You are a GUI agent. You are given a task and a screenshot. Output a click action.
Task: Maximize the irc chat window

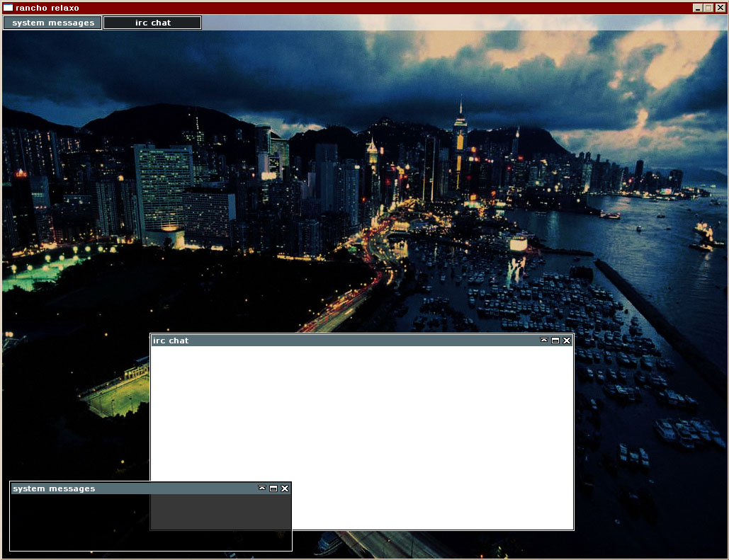(x=555, y=341)
